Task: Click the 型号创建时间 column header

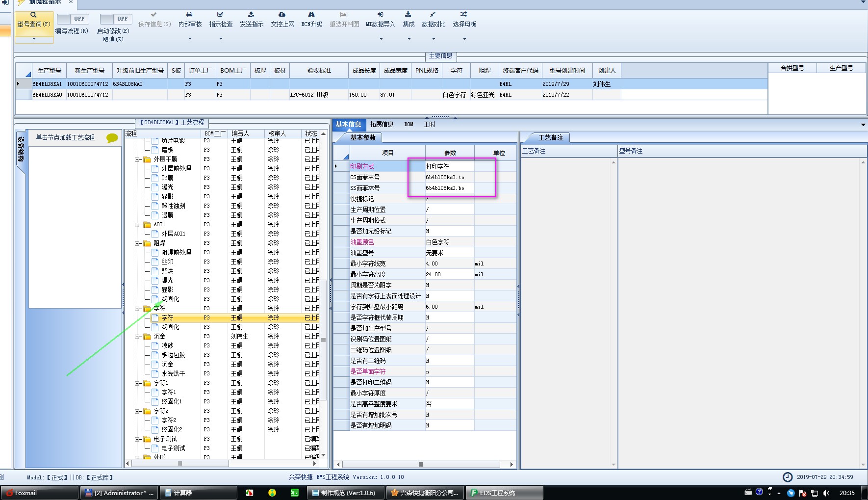Action: pyautogui.click(x=567, y=70)
